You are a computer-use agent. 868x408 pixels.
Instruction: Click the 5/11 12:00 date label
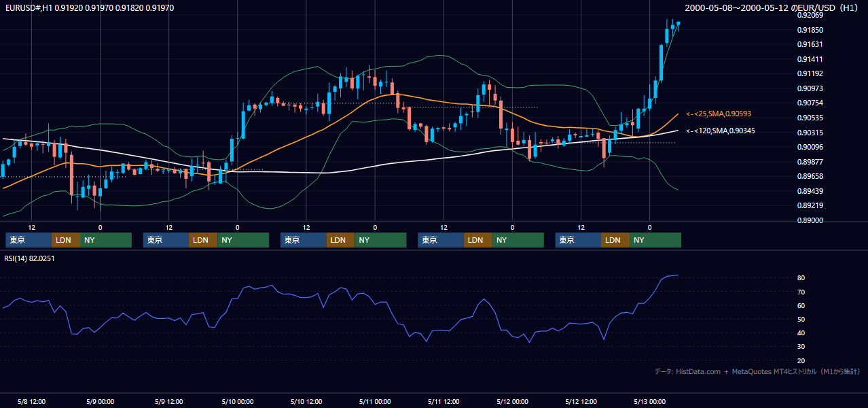click(x=444, y=401)
